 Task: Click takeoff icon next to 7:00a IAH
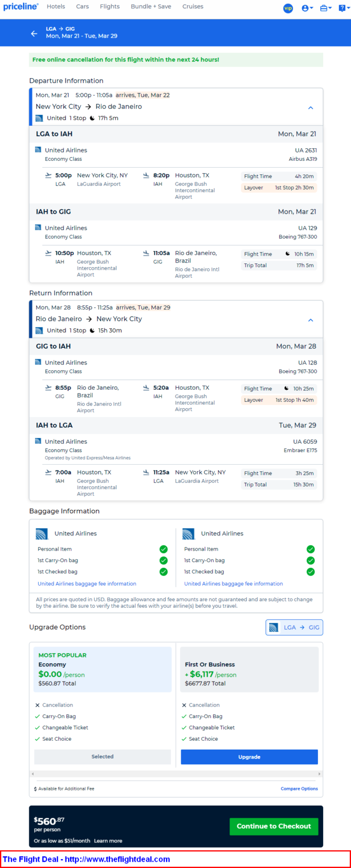pos(48,472)
